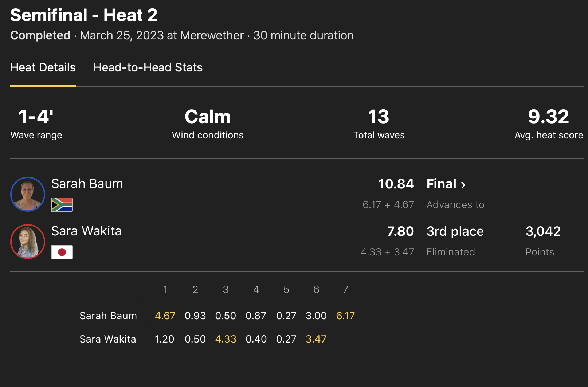Select Sarah Baum's 4.67 wave score
This screenshot has width=588, height=387.
pos(165,316)
